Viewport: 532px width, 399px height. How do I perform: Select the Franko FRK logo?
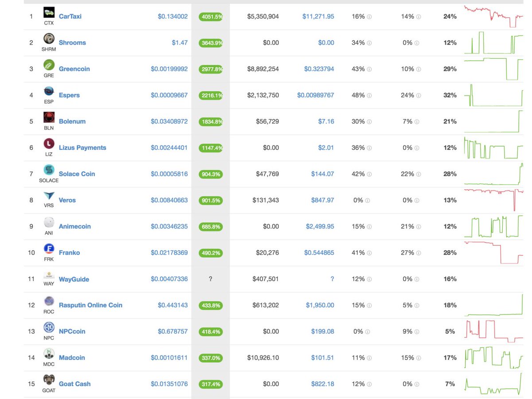[49, 248]
